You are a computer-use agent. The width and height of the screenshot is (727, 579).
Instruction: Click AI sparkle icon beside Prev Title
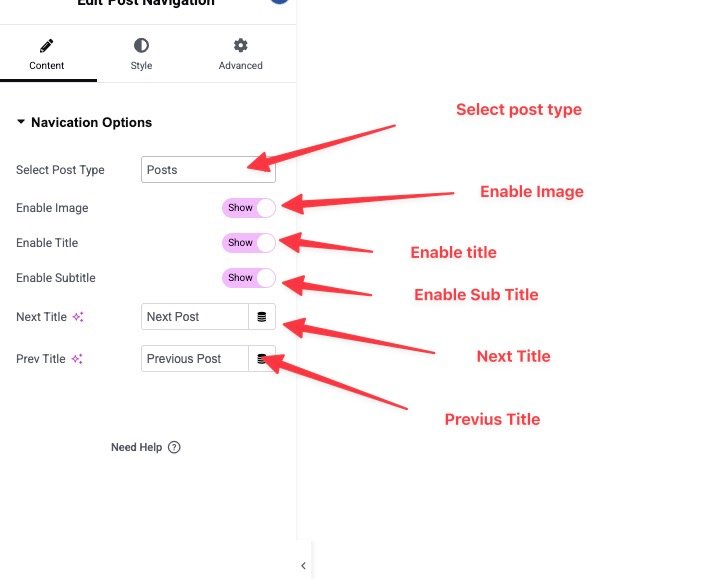point(77,359)
